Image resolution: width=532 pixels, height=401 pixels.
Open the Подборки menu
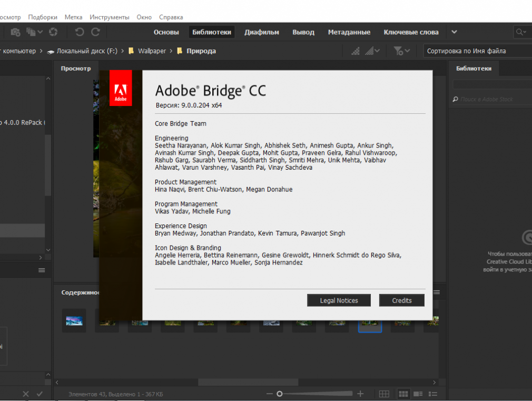click(43, 17)
